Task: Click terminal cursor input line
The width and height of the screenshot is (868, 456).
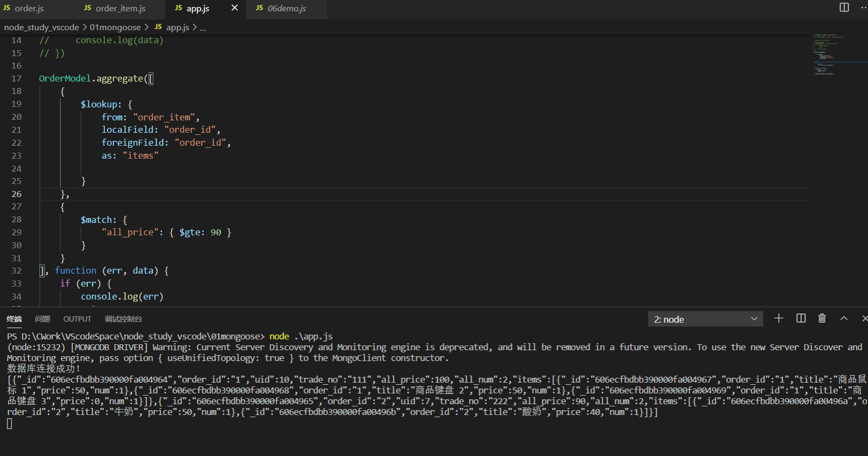Action: (x=9, y=424)
